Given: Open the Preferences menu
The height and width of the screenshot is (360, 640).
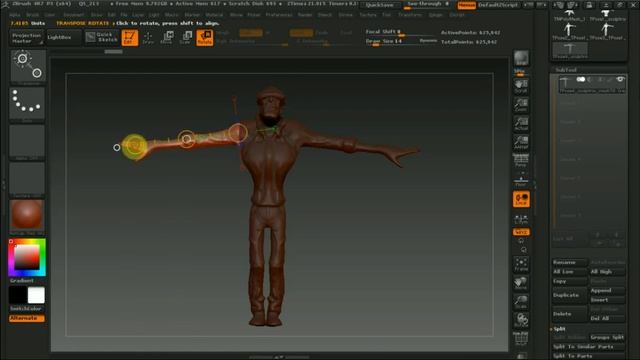Looking at the screenshot, I should click(279, 15).
